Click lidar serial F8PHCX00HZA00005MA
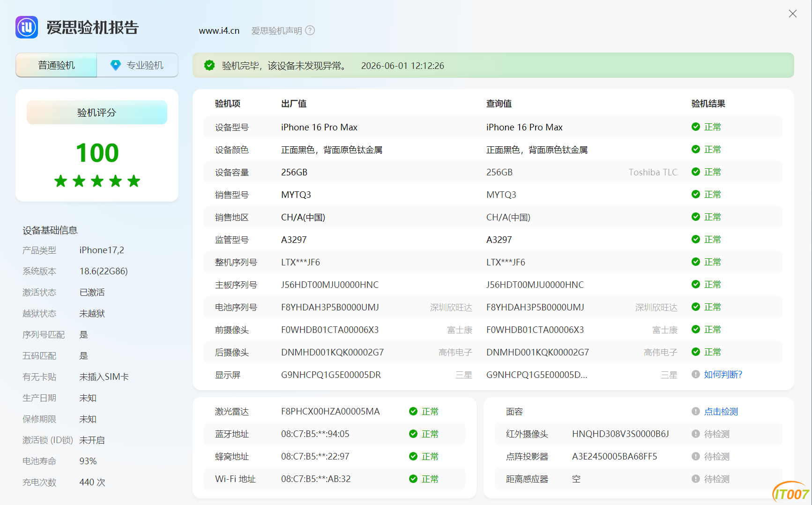 pyautogui.click(x=330, y=411)
